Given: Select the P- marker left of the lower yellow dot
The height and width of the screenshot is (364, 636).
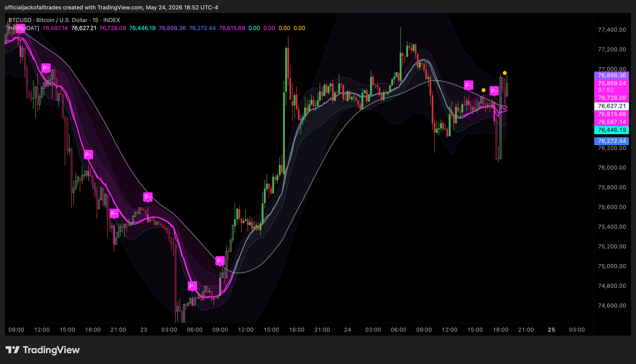Looking at the screenshot, I should pos(468,85).
